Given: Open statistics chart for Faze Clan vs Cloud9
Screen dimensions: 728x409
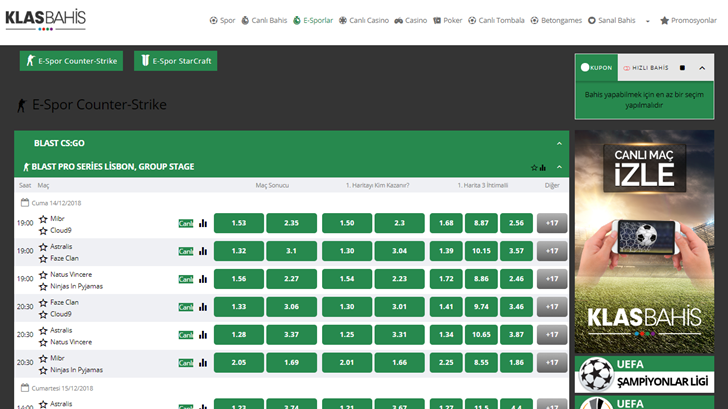Looking at the screenshot, I should click(203, 307).
